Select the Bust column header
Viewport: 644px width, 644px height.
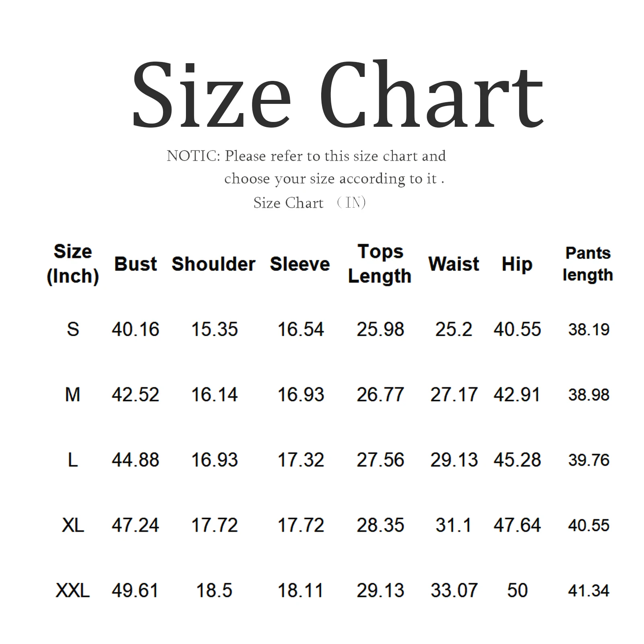136,264
